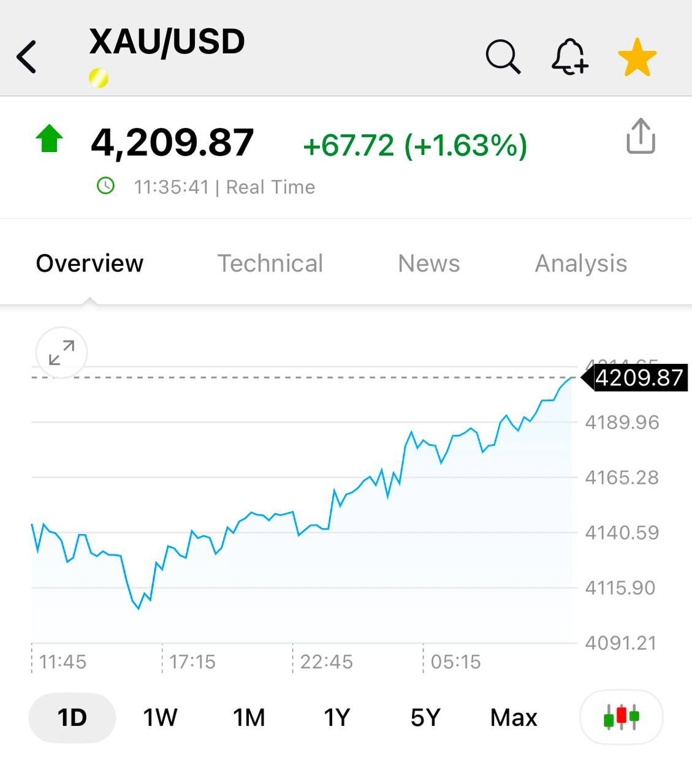Show the Max chart range
This screenshot has height=784, width=692.
pos(514,717)
